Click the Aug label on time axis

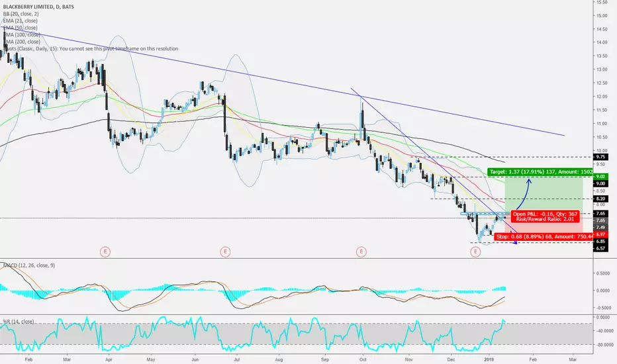pyautogui.click(x=279, y=359)
